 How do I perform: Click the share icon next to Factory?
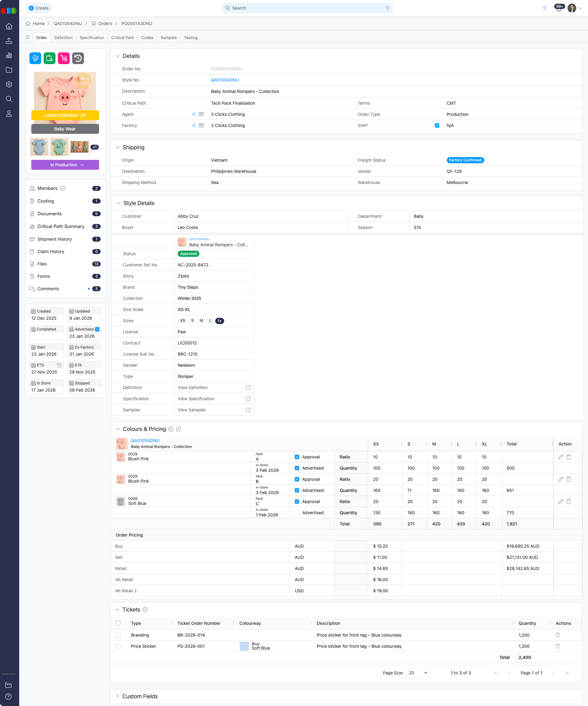[x=194, y=125]
